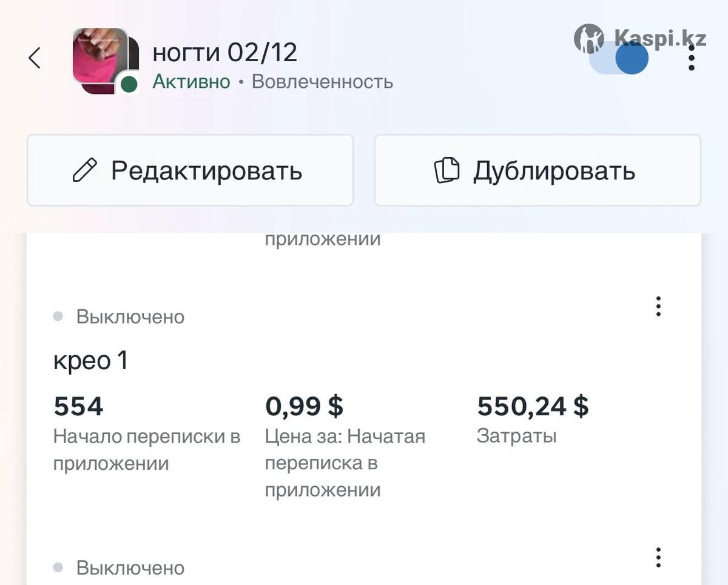
Task: Click the 550,24 $ Затраты spend value
Action: tap(533, 406)
